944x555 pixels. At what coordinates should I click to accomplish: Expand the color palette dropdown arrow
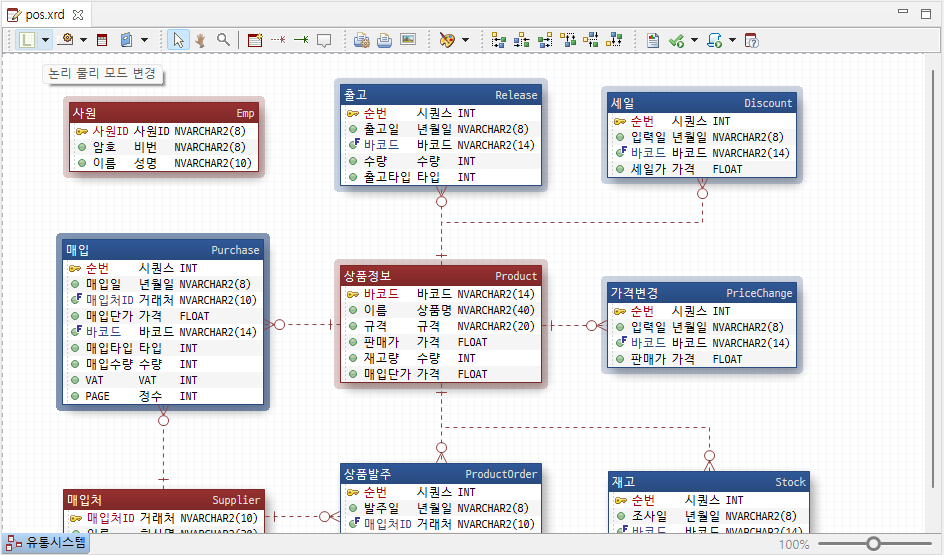[x=465, y=40]
